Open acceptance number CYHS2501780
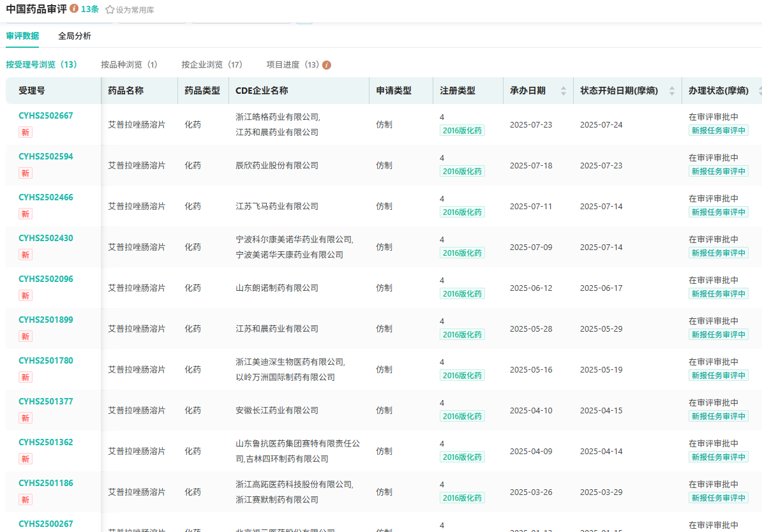This screenshot has width=762, height=532. 46,360
